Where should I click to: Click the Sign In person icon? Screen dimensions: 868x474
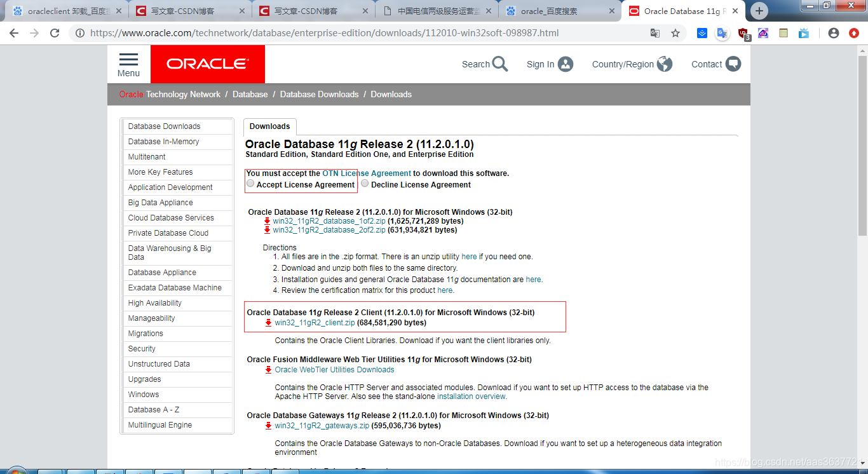566,64
